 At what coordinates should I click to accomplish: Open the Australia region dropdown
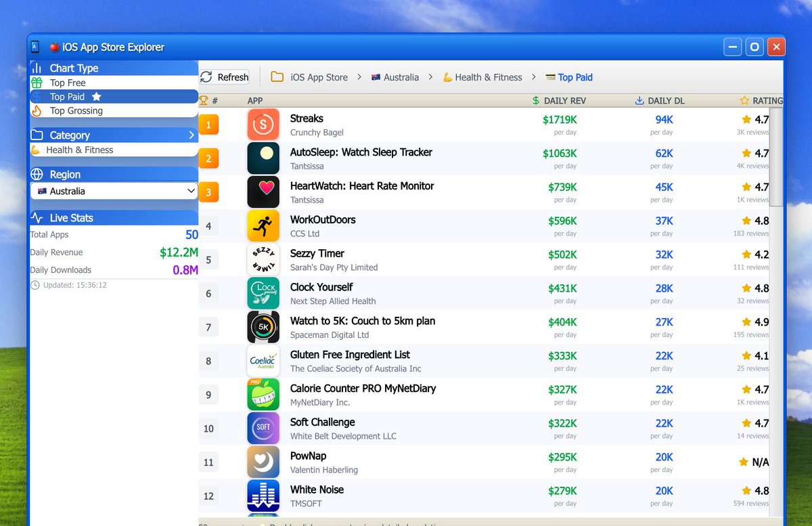click(x=114, y=191)
